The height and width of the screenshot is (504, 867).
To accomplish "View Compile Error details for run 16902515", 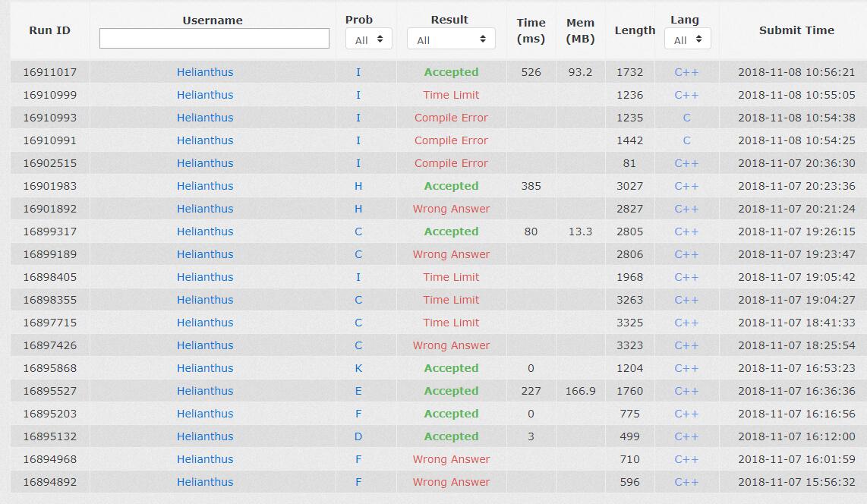I will [x=451, y=163].
